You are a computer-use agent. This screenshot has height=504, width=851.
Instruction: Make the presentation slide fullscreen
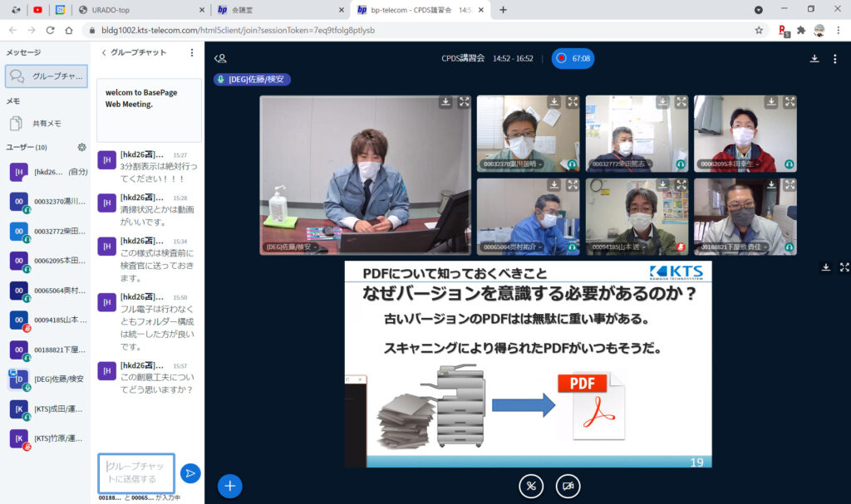[844, 267]
